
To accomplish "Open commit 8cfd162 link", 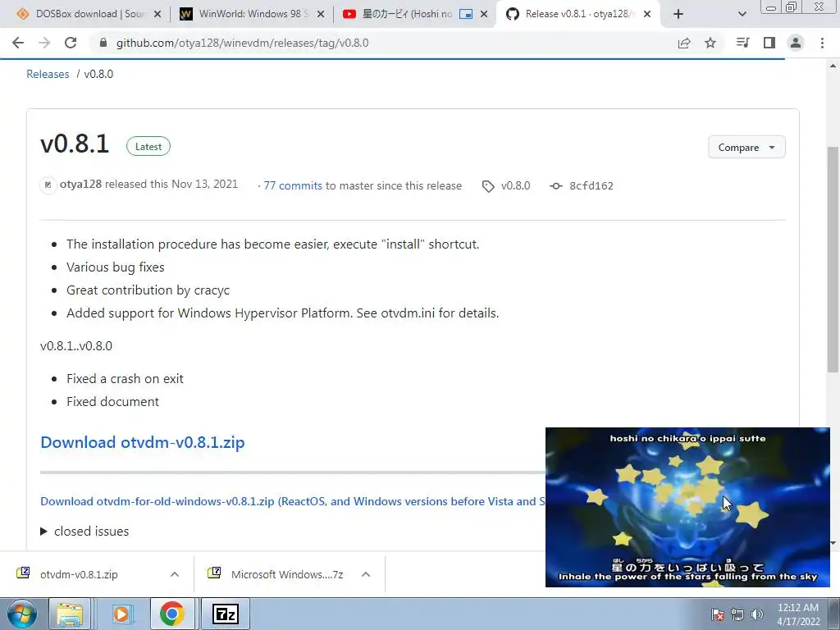I will tap(591, 186).
